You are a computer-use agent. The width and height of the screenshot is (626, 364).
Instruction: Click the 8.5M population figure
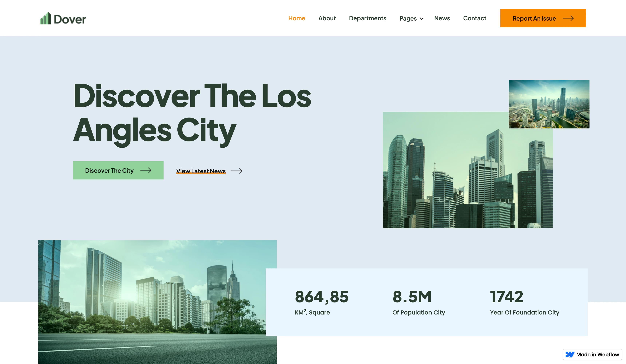tap(412, 297)
